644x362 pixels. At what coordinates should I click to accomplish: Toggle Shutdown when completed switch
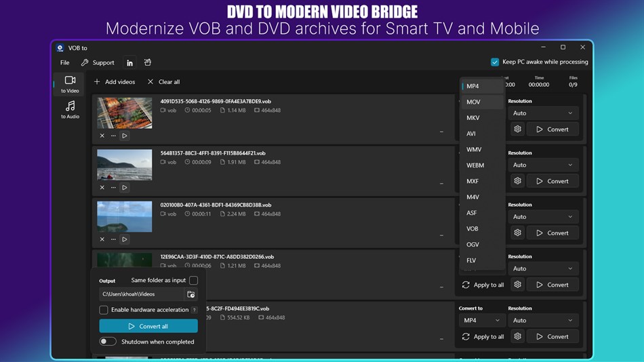coord(108,342)
